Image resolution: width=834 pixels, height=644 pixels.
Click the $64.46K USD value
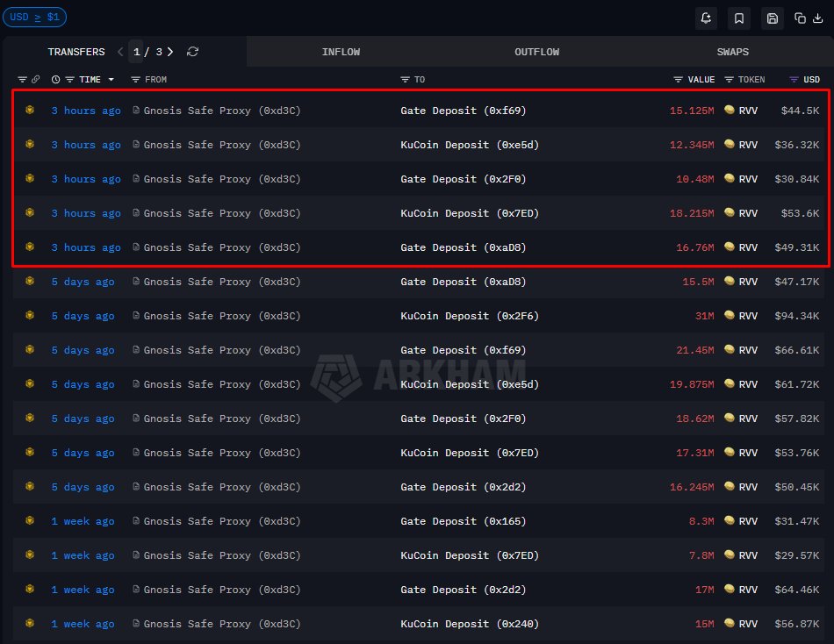[x=797, y=590]
